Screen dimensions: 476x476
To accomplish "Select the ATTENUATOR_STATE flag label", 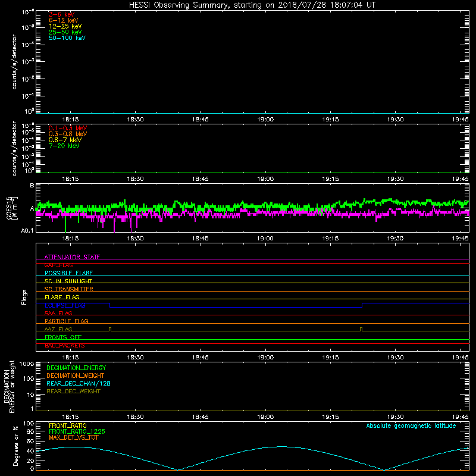I will (72, 257).
